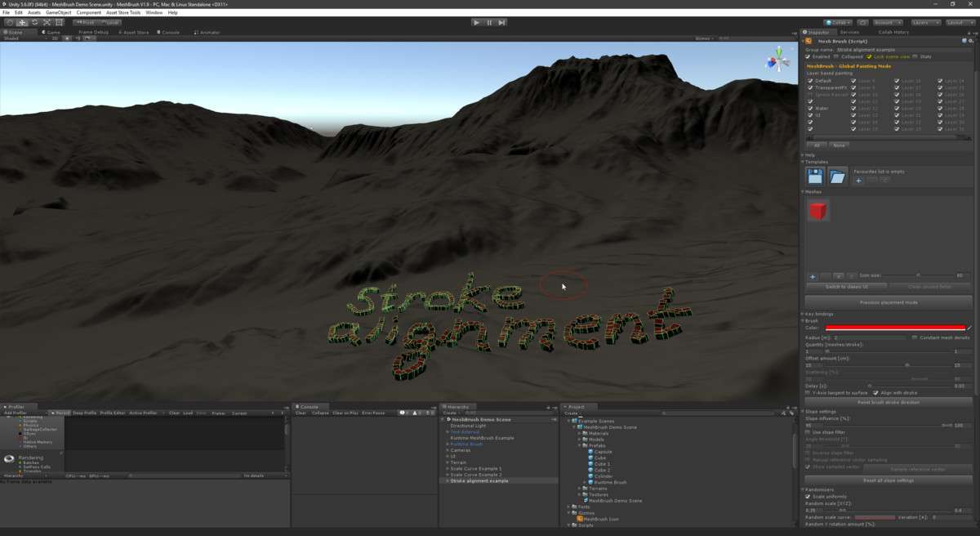The height and width of the screenshot is (536, 980).
Task: Collapse the Meshes section
Action: coord(812,191)
